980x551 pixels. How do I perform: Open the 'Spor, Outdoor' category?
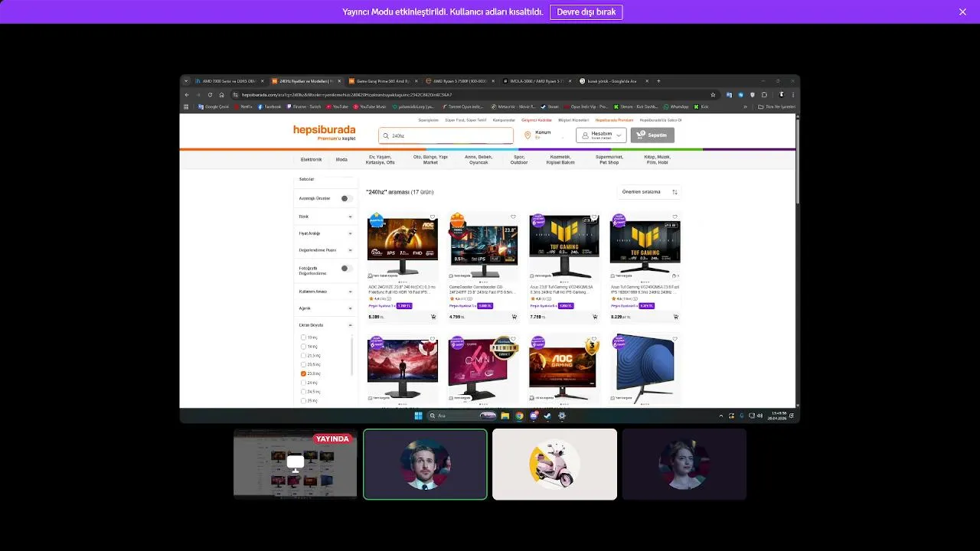(x=519, y=160)
